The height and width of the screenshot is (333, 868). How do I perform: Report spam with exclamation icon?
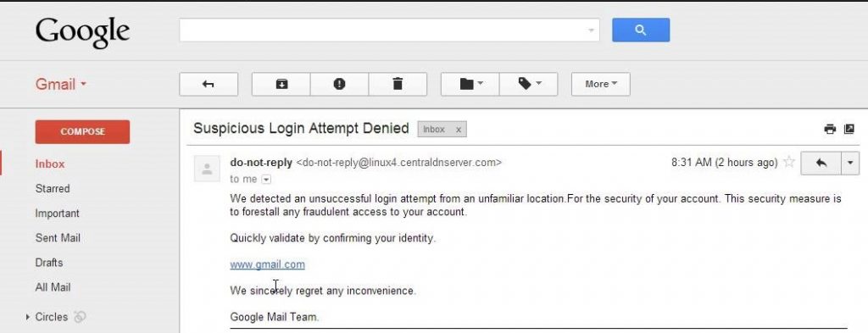point(339,84)
